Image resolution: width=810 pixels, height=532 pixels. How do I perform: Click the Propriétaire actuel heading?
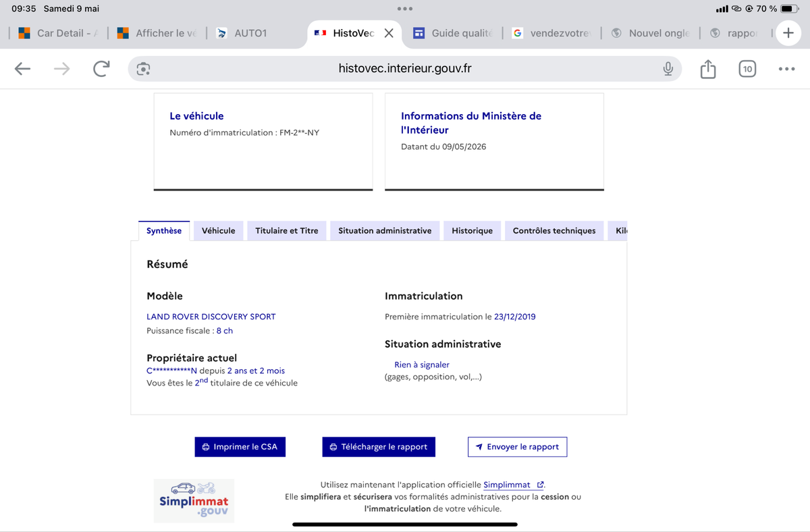point(192,358)
